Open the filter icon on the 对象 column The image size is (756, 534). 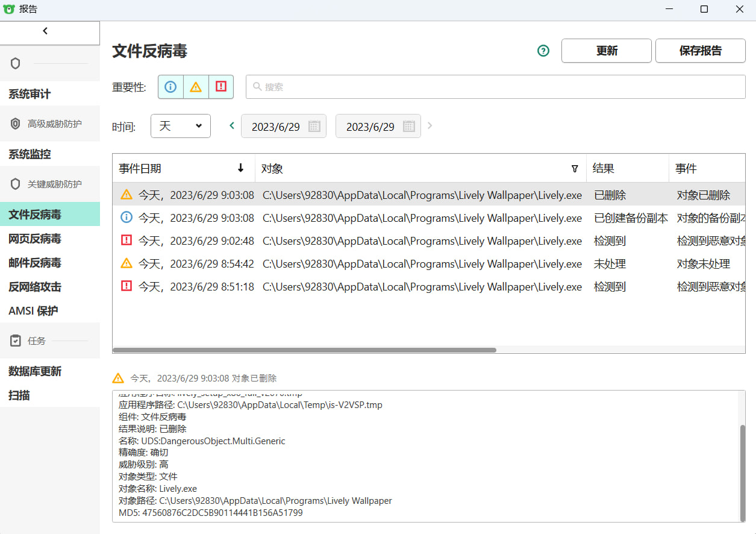click(575, 169)
